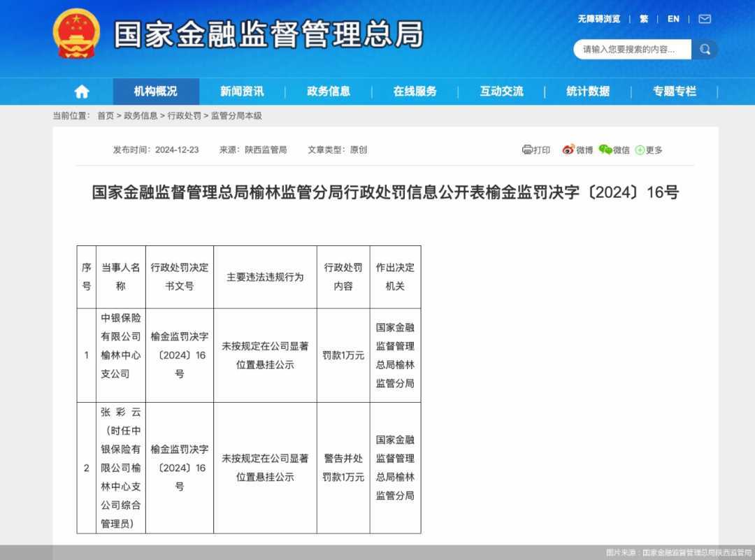Click the home icon in navigation bar

point(82,92)
